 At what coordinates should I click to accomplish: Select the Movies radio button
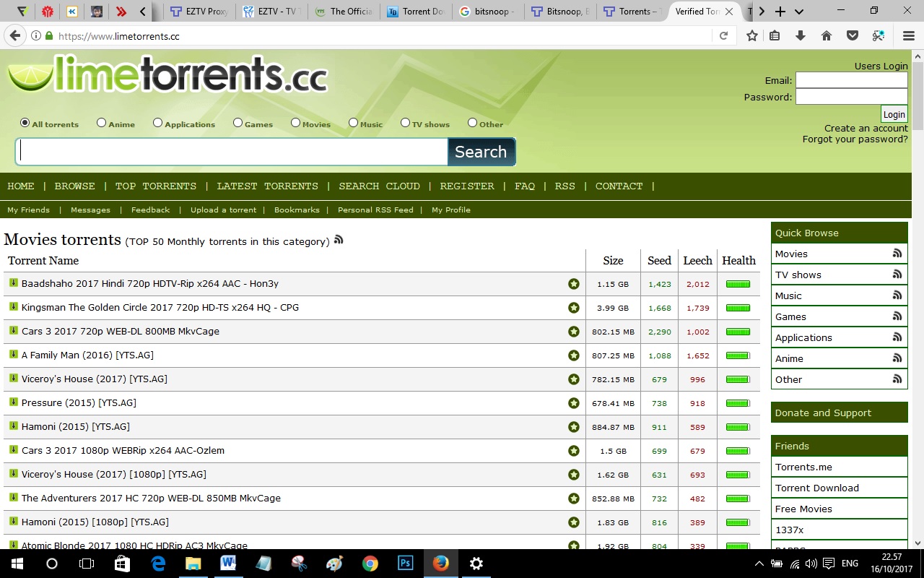pos(295,123)
